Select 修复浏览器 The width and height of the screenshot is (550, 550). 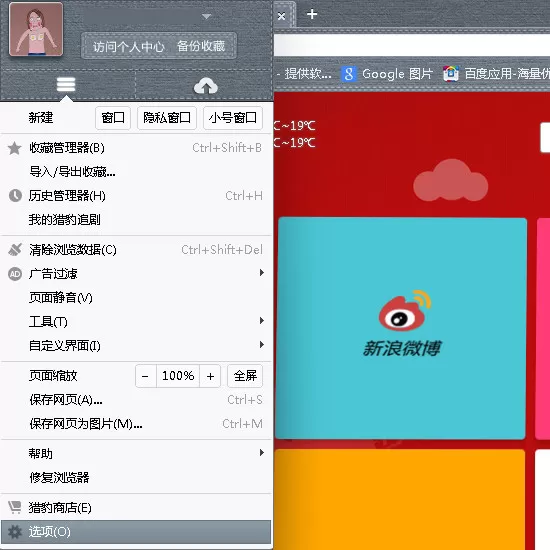[x=136, y=478]
